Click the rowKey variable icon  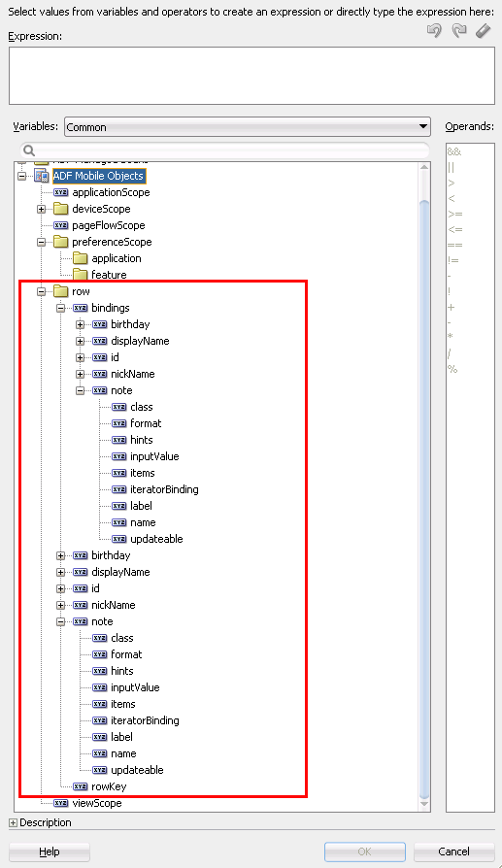click(x=81, y=786)
